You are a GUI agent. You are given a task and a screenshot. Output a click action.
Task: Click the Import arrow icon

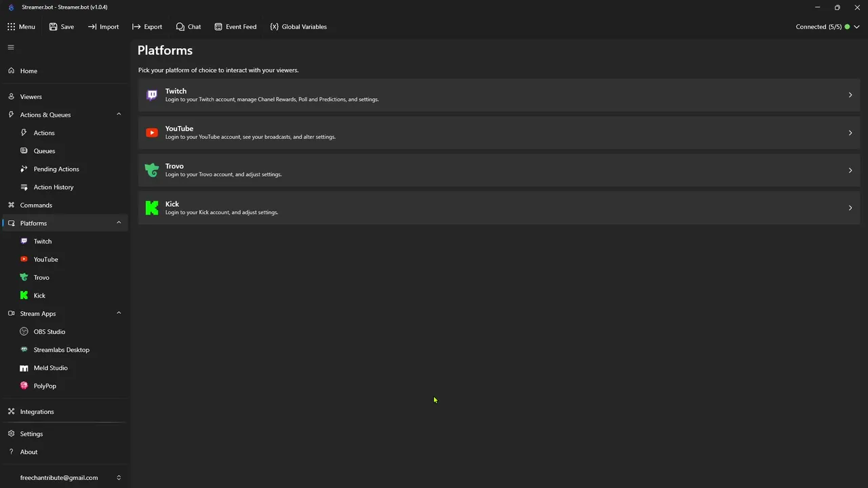(x=92, y=27)
